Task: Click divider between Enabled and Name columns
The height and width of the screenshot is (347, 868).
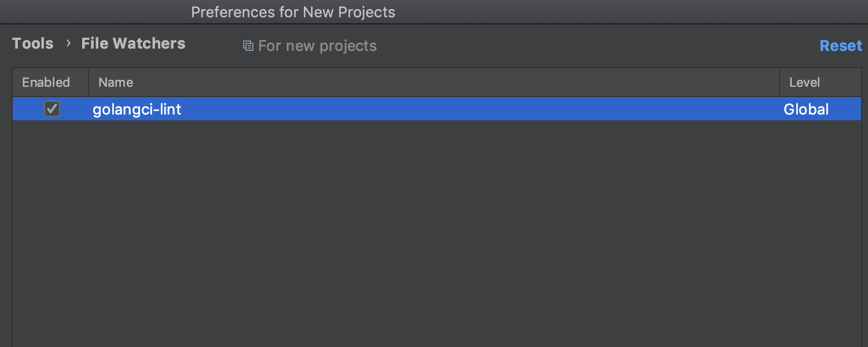Action: (89, 83)
